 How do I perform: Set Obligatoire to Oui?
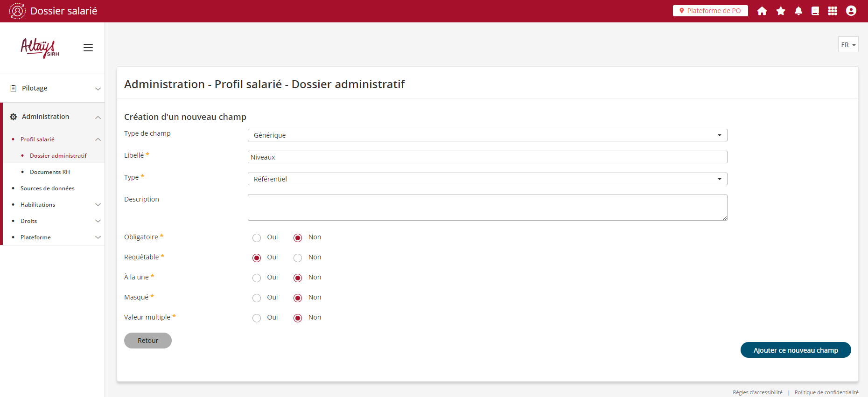click(257, 238)
